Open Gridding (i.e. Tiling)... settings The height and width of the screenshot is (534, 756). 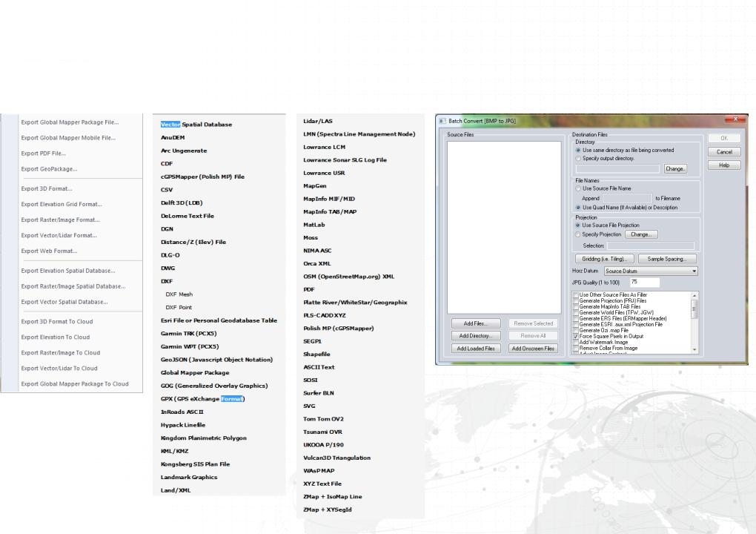[605, 259]
